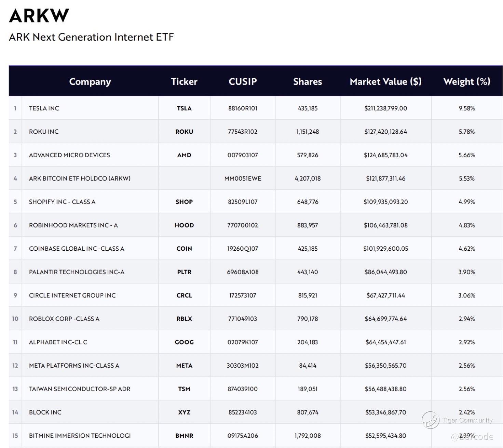Select the ADVANCED MICRO DEVICES company name
This screenshot has width=503, height=448.
point(69,155)
